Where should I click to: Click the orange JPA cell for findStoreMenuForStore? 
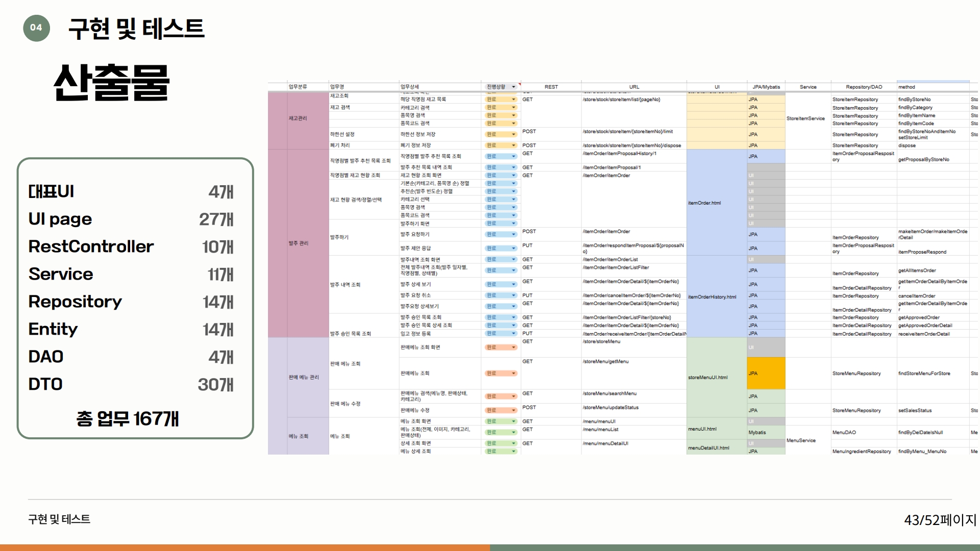[766, 373]
